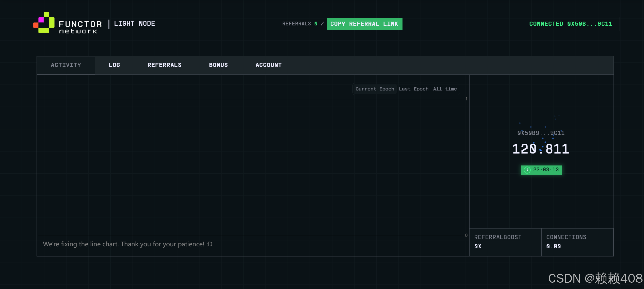Open the Activity tab
644x289 pixels.
[x=66, y=65]
